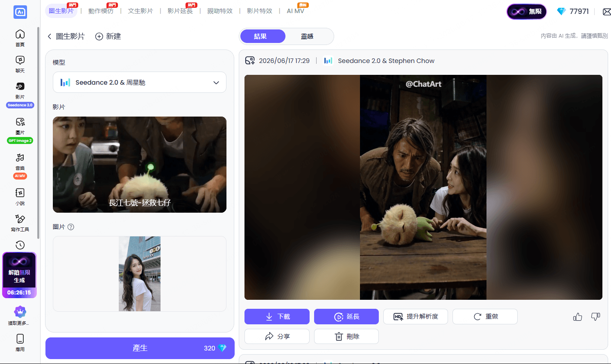Open the model dropdown Seedance 2.0 & 周星馳

140,82
